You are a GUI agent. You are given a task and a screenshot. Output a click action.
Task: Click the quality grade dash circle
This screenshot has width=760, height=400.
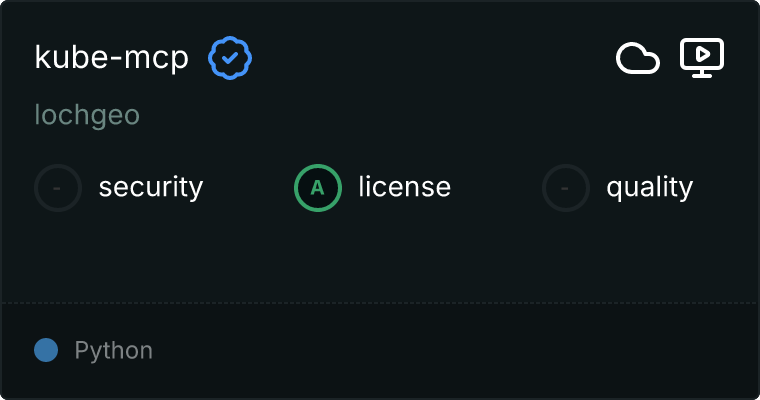566,187
